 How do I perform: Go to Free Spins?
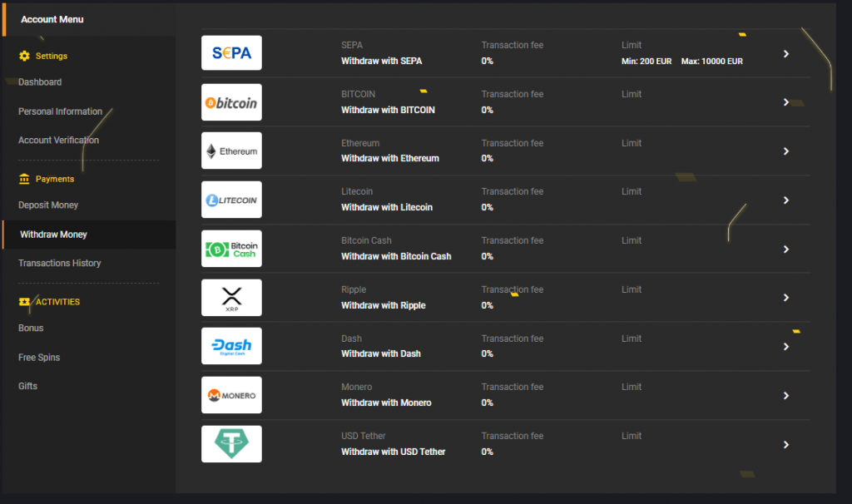[39, 358]
